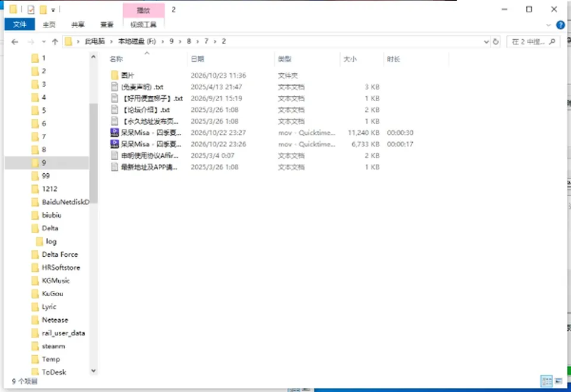Click the text file icon beside (免责声明).txt
This screenshot has width=571, height=392.
[115, 87]
